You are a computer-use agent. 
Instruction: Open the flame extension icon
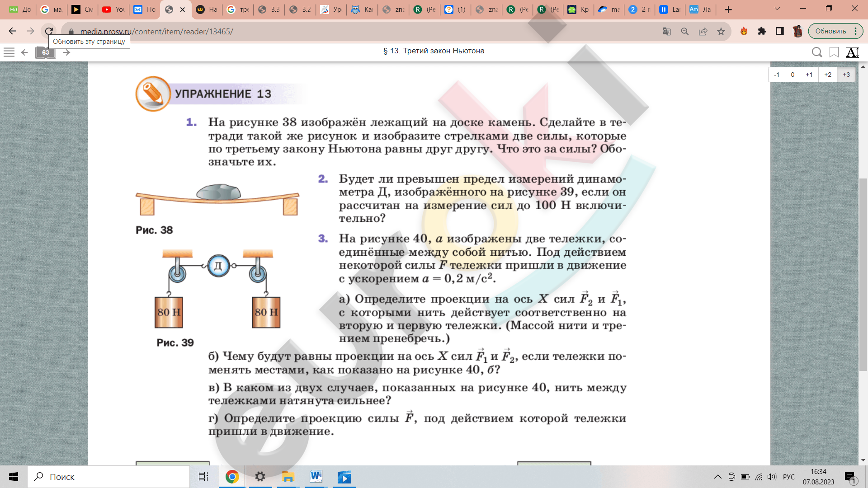point(744,31)
